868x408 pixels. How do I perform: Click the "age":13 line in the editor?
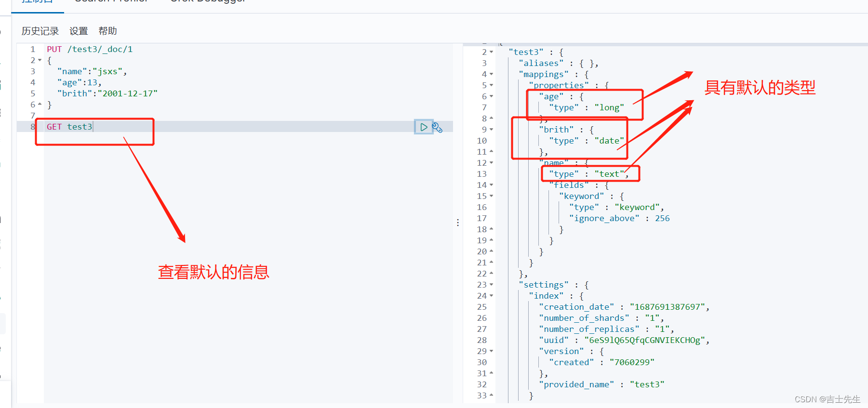pos(79,82)
